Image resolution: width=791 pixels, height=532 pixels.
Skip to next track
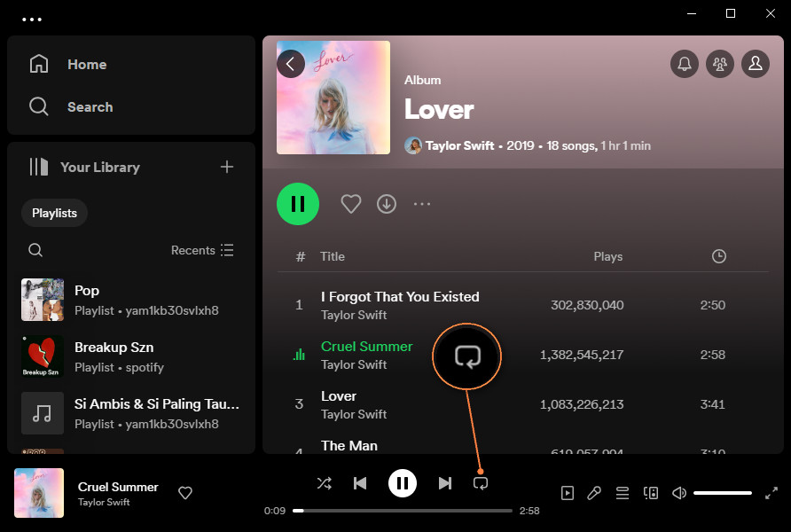point(444,483)
